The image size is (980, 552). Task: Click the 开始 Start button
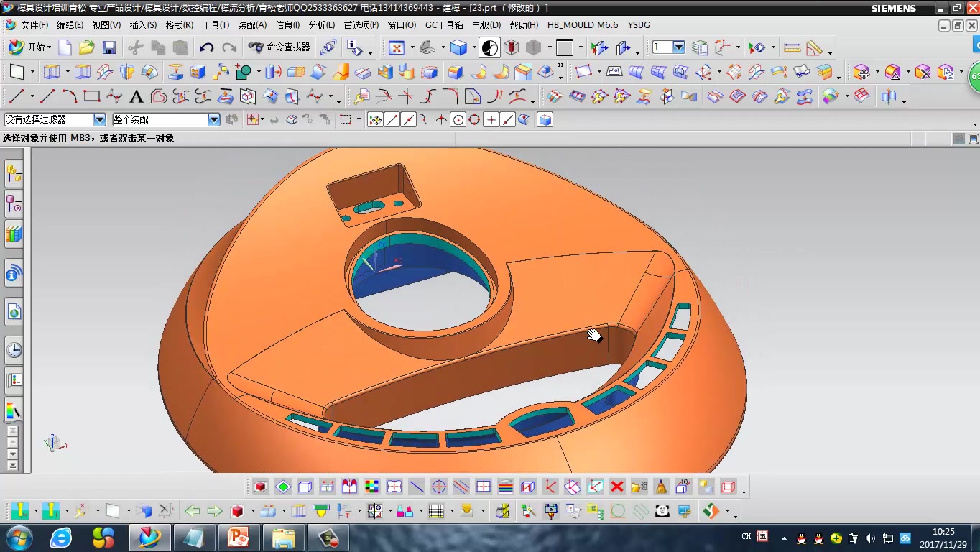(x=29, y=47)
